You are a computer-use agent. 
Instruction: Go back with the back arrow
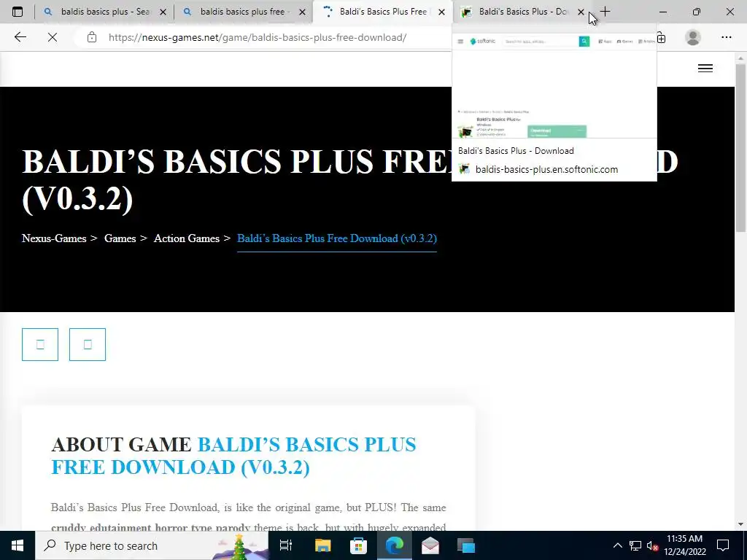click(x=20, y=37)
